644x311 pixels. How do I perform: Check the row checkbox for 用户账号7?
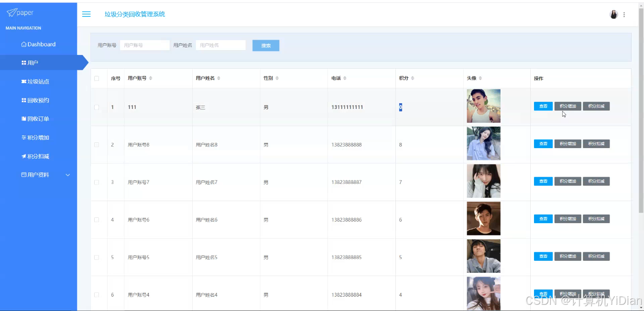coord(97,182)
